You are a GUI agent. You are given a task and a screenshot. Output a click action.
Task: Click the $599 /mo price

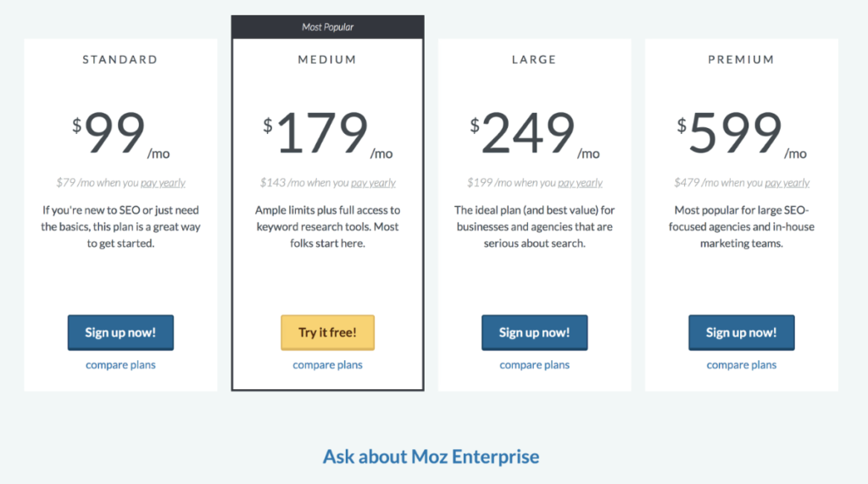[x=742, y=133]
